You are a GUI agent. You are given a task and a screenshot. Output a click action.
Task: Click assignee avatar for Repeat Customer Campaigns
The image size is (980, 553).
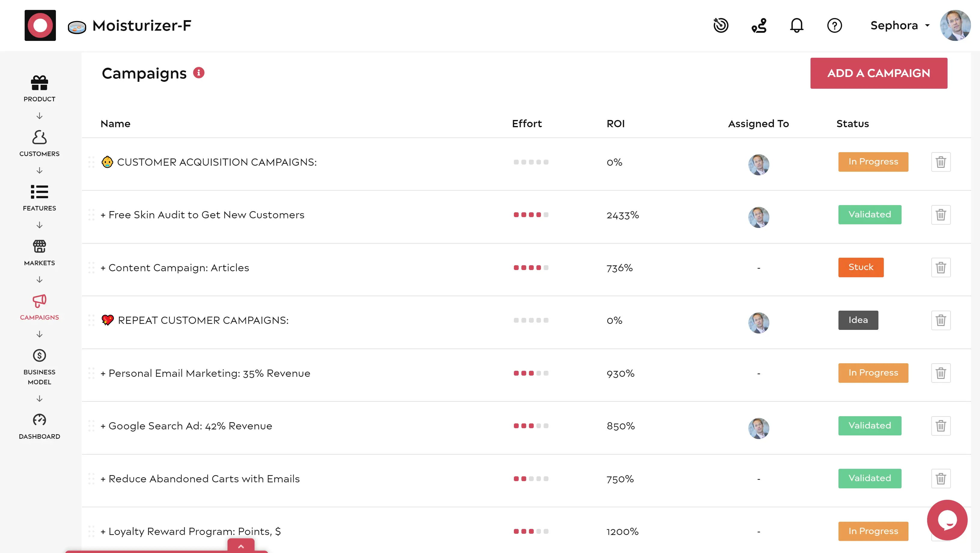pos(758,323)
